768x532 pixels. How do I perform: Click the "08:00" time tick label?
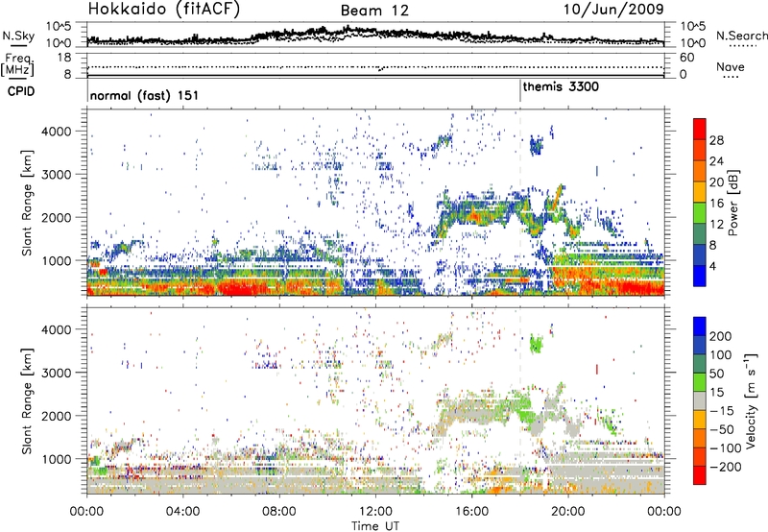click(279, 512)
